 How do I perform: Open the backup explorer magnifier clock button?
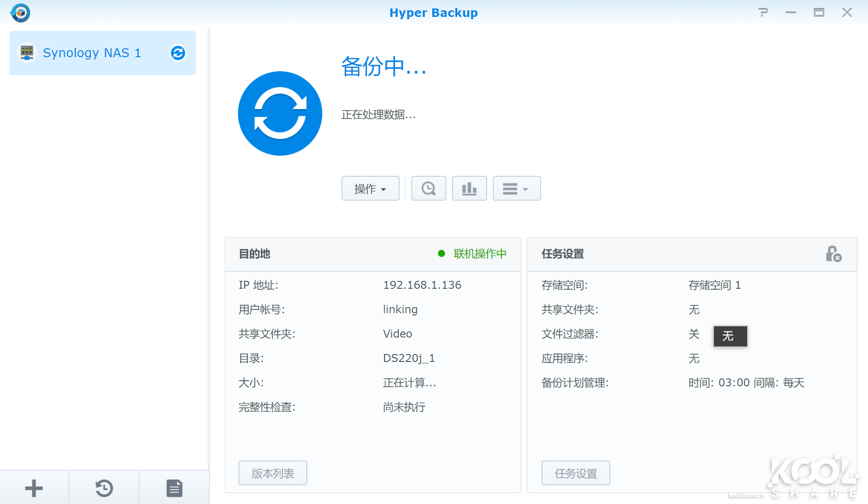tap(428, 188)
